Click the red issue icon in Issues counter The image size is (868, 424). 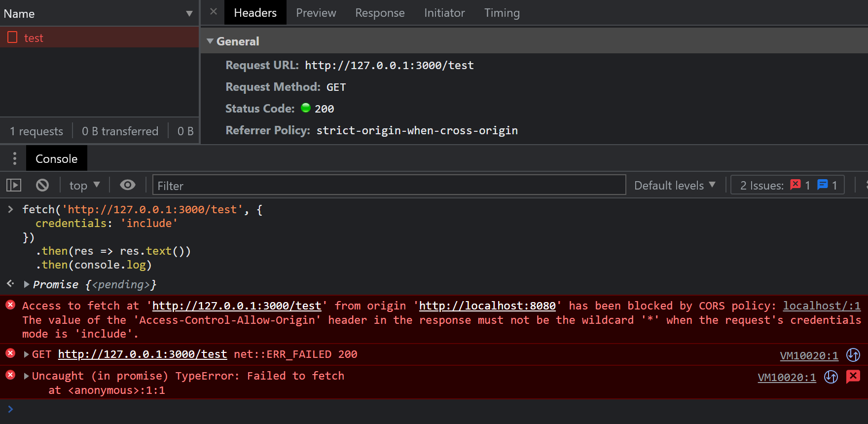(795, 185)
